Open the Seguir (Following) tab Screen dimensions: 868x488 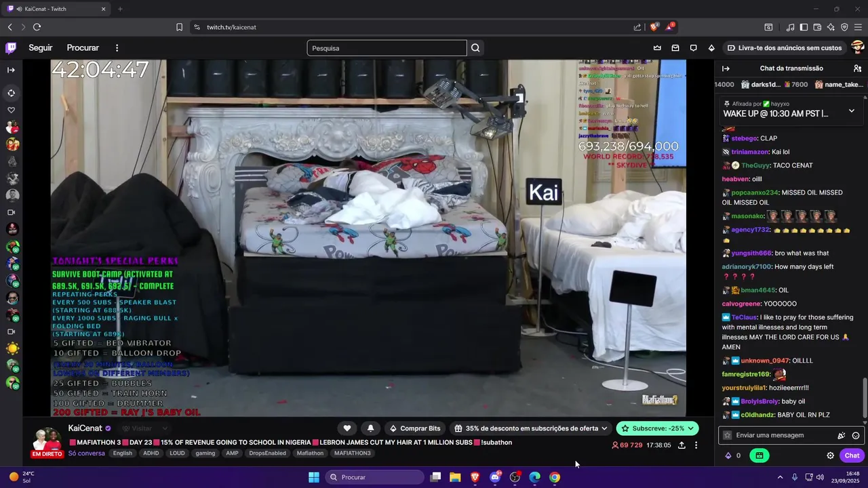[41, 48]
